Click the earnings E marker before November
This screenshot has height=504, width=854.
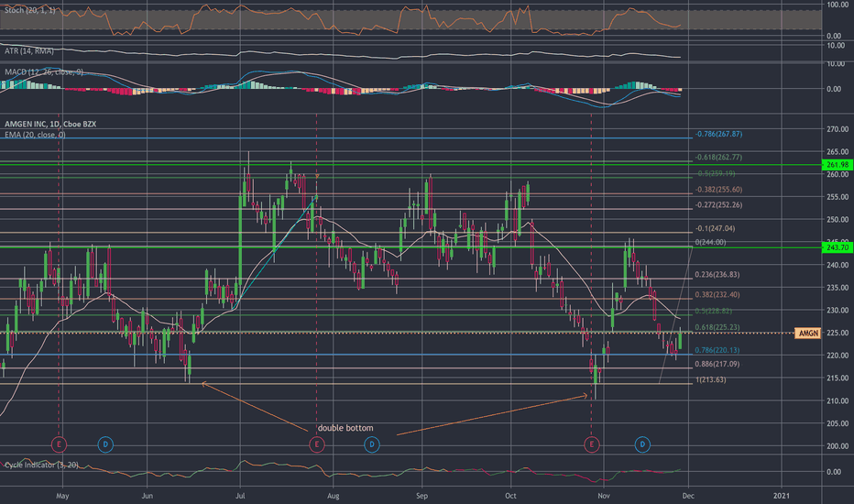[592, 444]
